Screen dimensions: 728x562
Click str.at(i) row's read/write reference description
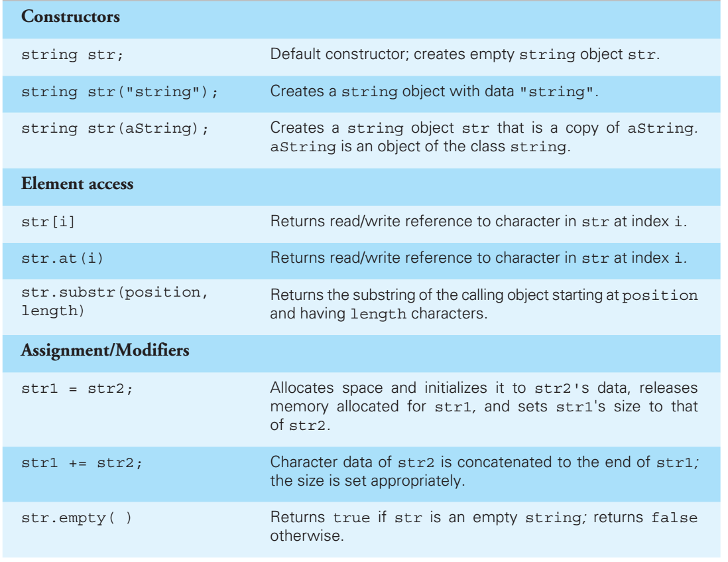click(478, 257)
